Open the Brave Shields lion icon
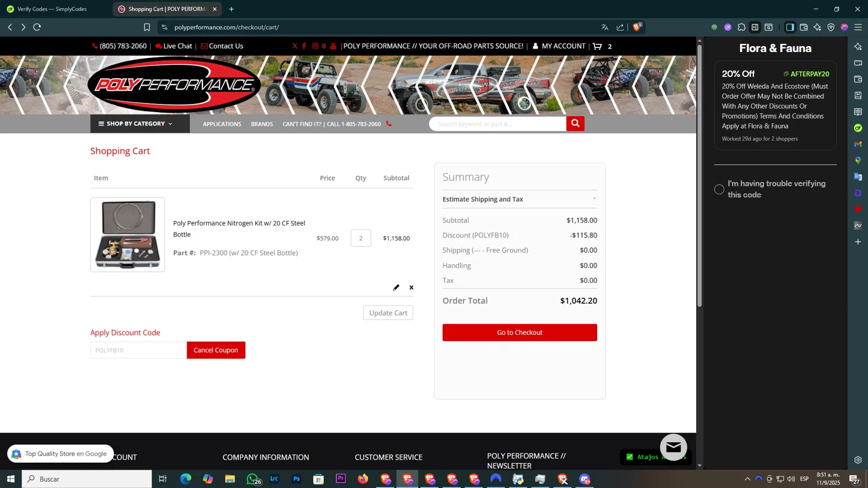Image resolution: width=868 pixels, height=488 pixels. point(637,27)
